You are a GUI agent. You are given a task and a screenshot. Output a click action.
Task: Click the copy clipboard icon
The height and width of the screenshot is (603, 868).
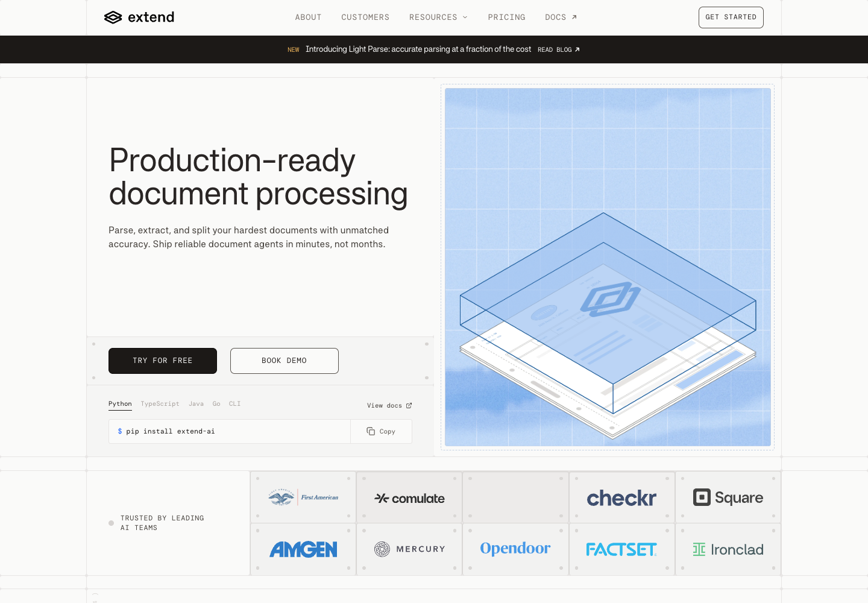coord(371,431)
